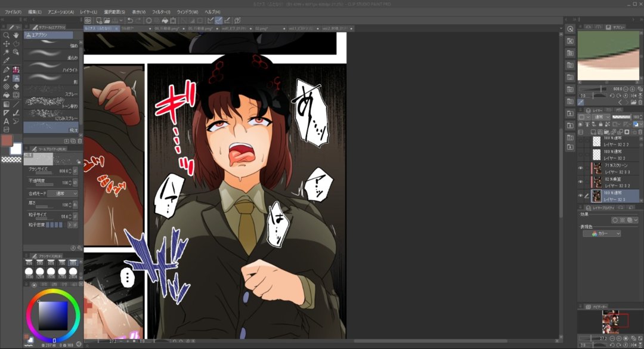
Task: Adjust 不透明度 value stepper
Action: coord(70,182)
